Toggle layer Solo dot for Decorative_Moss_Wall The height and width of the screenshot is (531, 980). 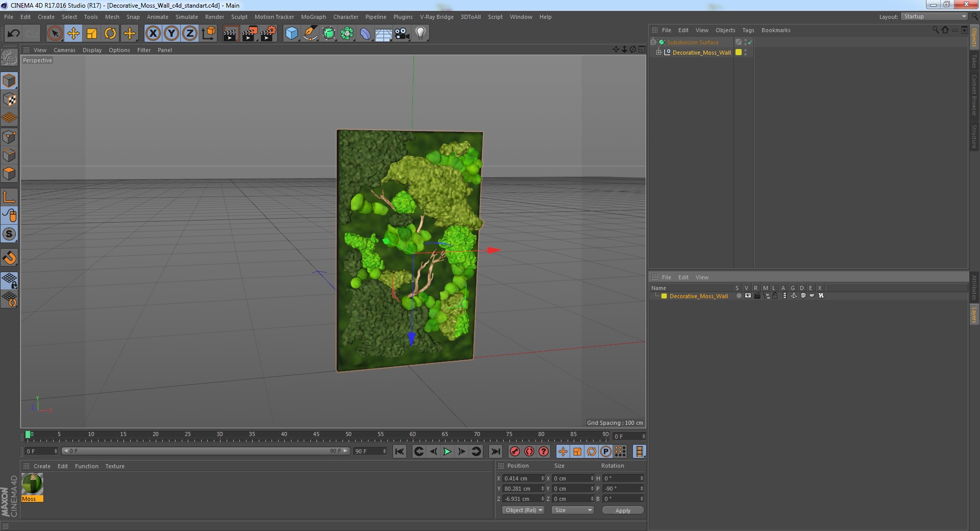739,296
